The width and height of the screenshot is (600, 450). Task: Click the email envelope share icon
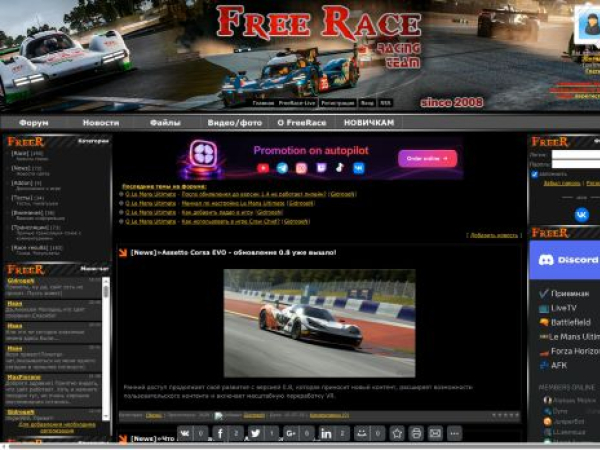435,434
